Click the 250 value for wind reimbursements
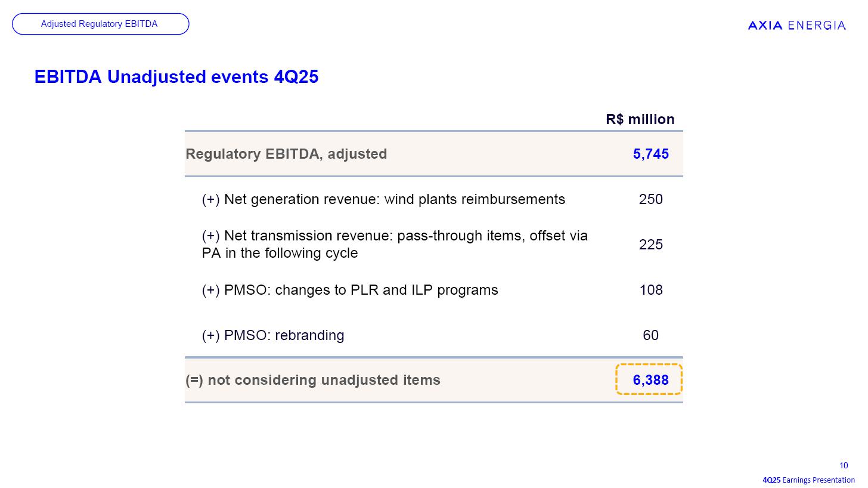This screenshot has width=868, height=488. [650, 199]
